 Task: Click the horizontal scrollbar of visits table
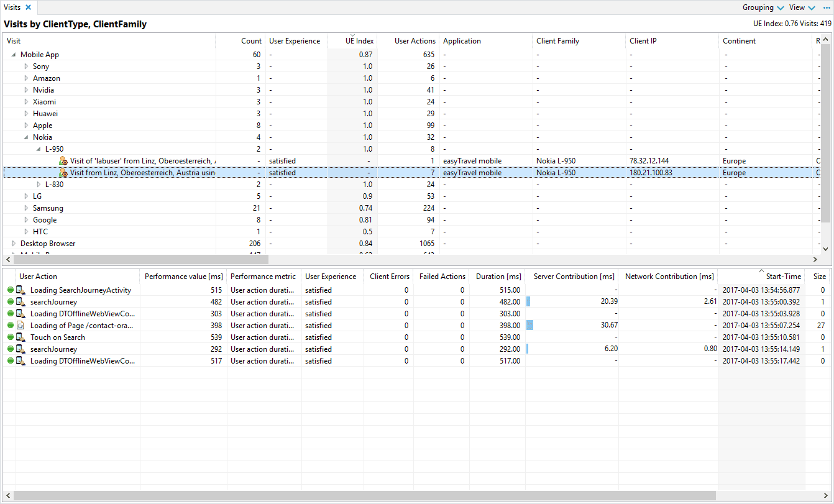(140, 259)
